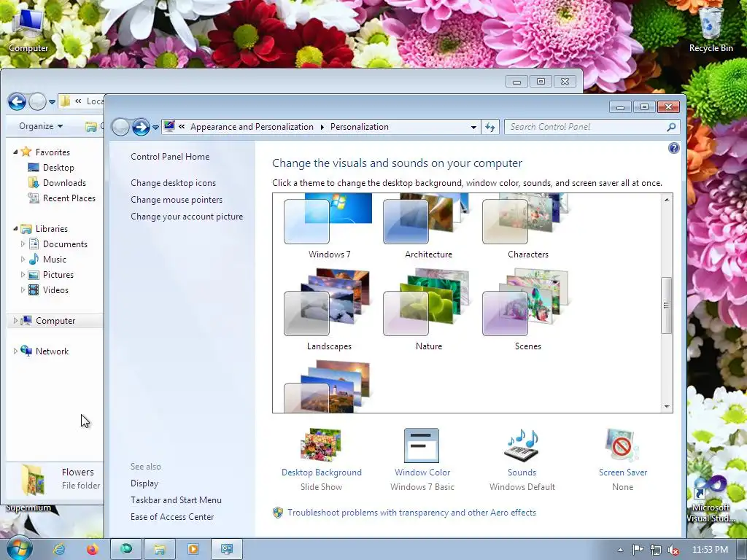747x560 pixels.
Task: Click the search magnifier in Control Panel
Action: (671, 127)
